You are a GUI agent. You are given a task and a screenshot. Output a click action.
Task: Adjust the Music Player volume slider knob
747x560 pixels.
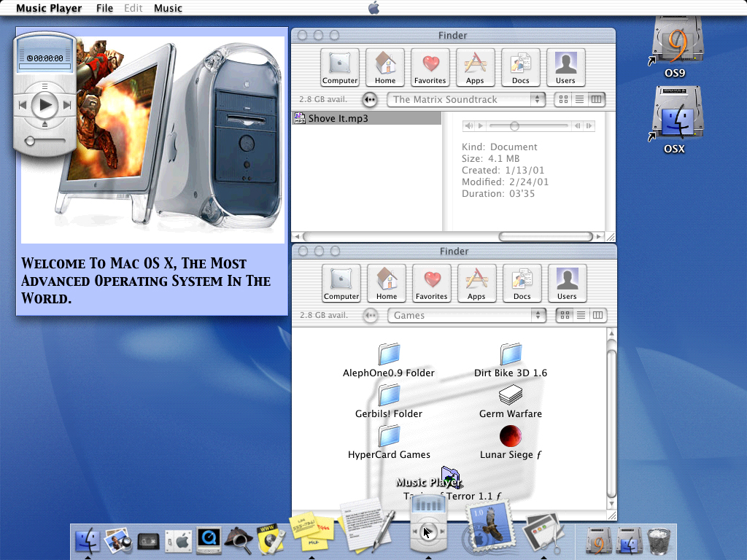[30, 141]
